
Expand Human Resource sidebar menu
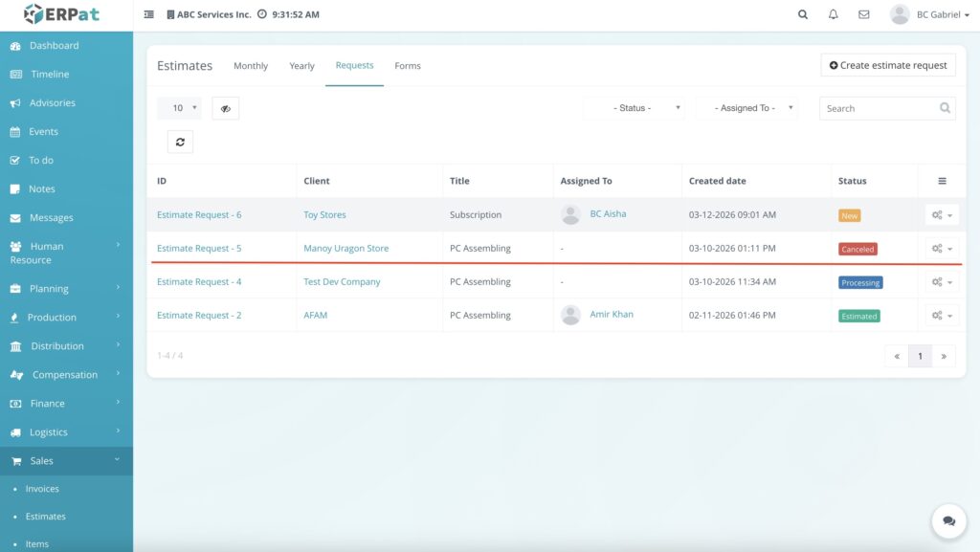tap(65, 253)
